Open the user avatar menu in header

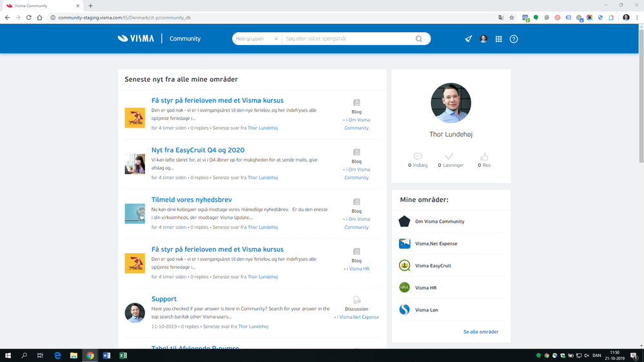pyautogui.click(x=483, y=39)
